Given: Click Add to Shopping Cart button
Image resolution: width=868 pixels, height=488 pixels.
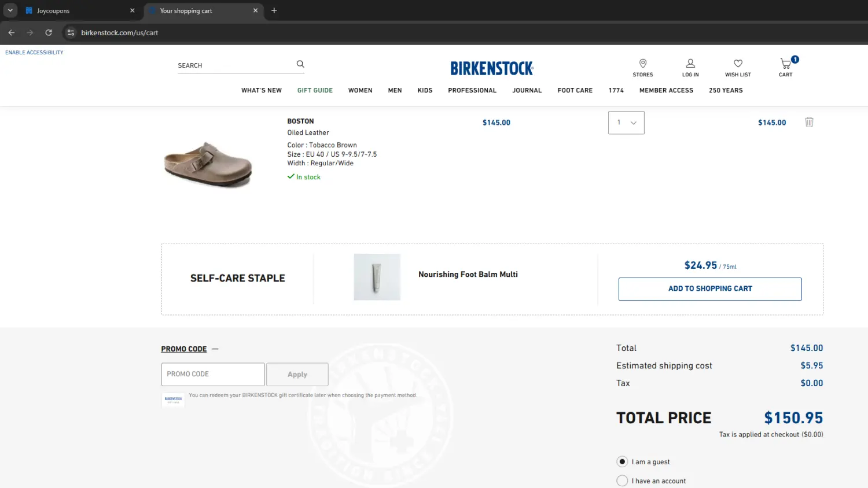Looking at the screenshot, I should click(710, 289).
